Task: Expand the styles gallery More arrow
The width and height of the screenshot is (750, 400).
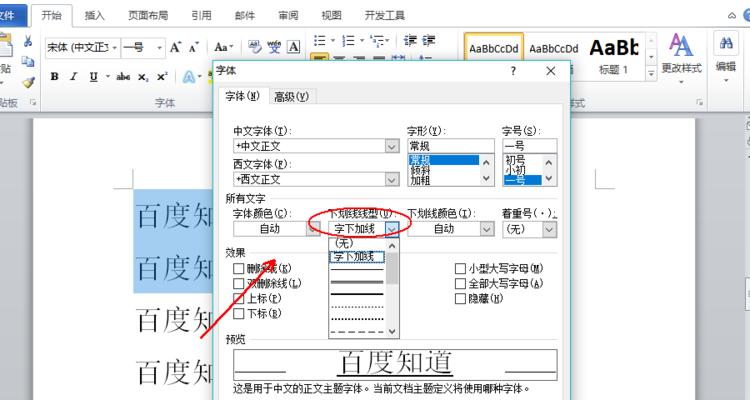Action: point(651,74)
